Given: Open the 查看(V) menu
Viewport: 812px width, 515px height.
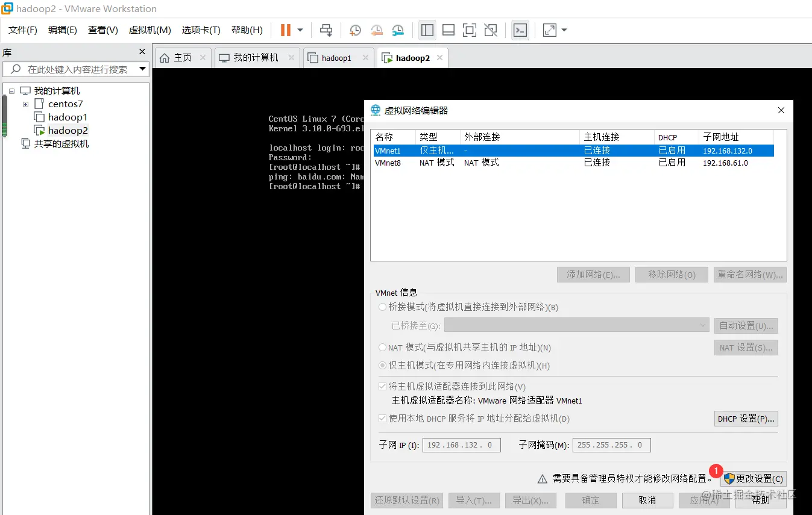Looking at the screenshot, I should pos(103,30).
